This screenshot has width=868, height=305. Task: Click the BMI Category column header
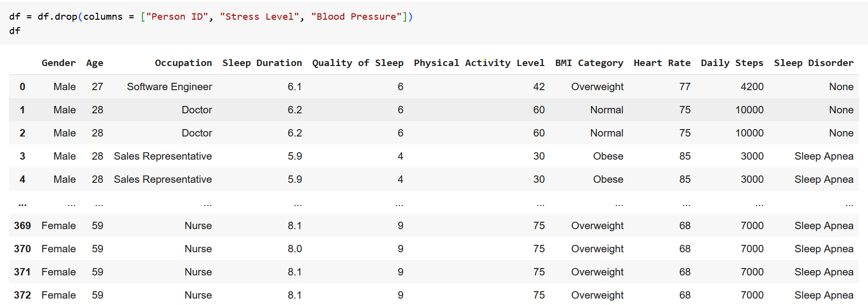pos(589,63)
